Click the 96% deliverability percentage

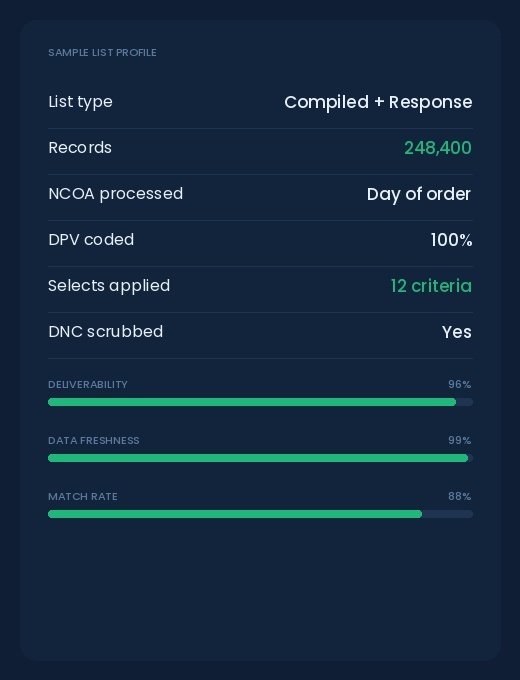click(460, 384)
